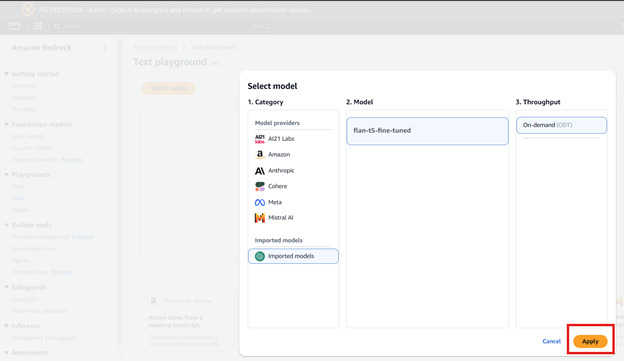Open the AWS services grid menu
This screenshot has width=624, height=361.
point(38,26)
